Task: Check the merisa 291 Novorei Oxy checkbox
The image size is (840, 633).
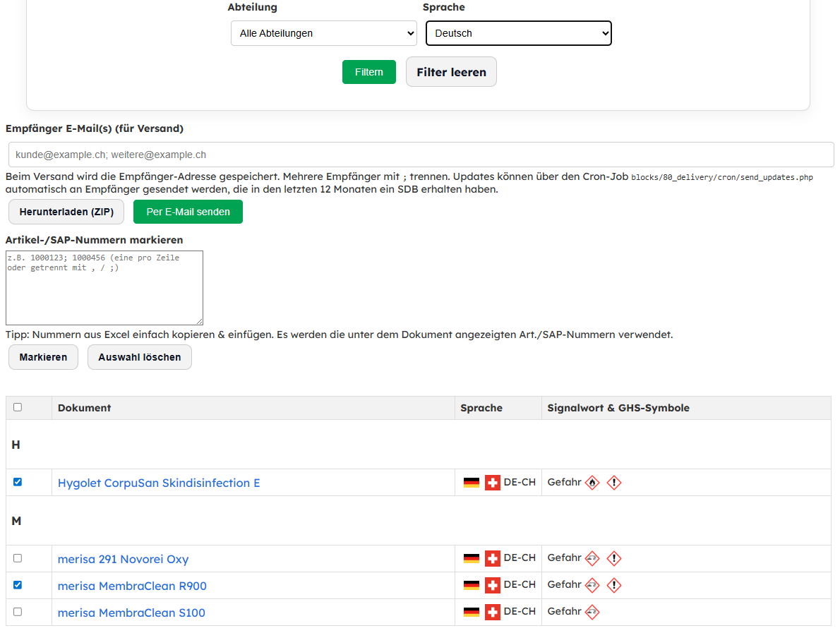Action: pyautogui.click(x=18, y=558)
